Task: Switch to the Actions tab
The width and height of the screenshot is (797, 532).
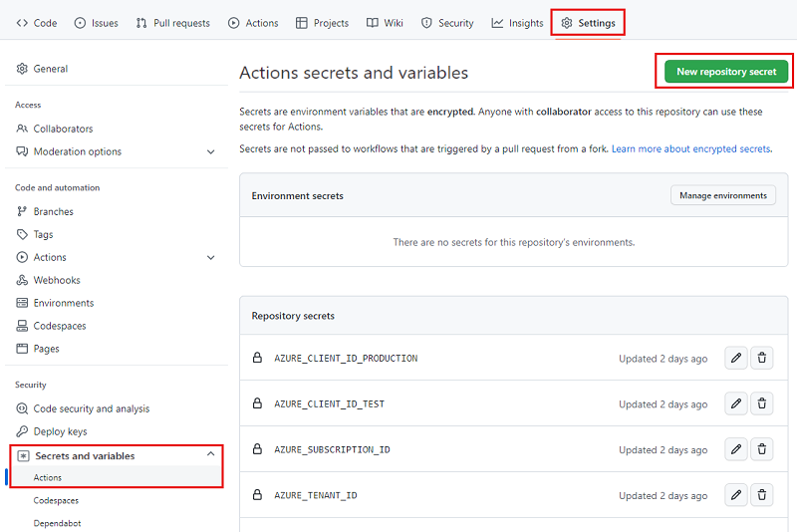Action: (253, 23)
